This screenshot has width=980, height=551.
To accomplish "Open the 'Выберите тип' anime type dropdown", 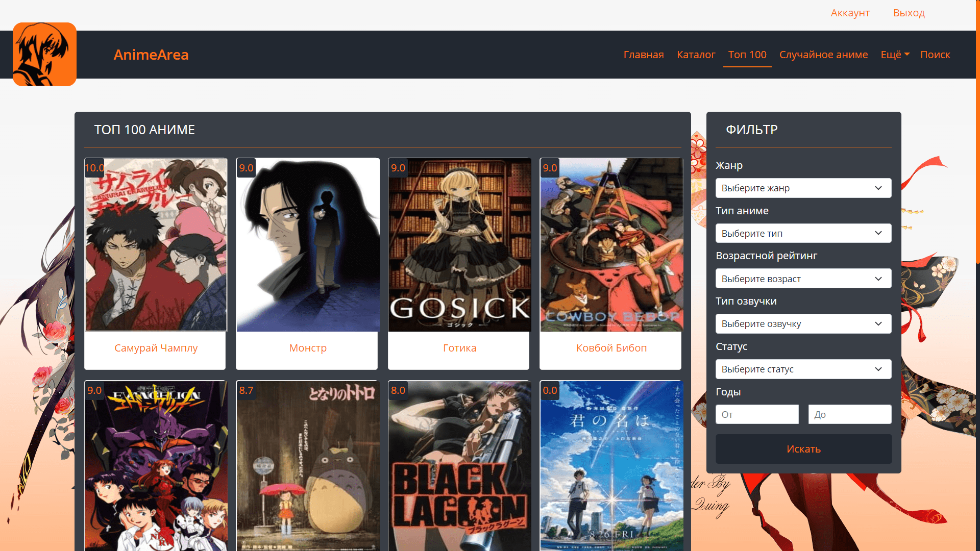I will [803, 233].
